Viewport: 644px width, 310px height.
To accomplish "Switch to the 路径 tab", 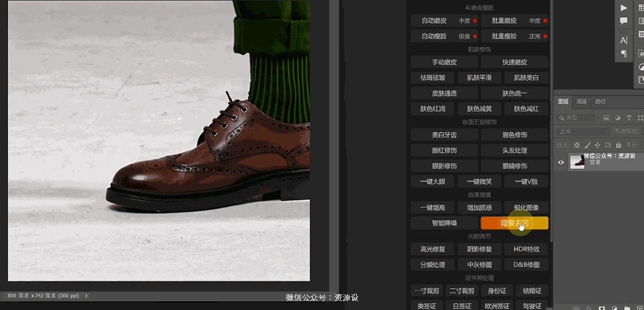I will point(600,102).
